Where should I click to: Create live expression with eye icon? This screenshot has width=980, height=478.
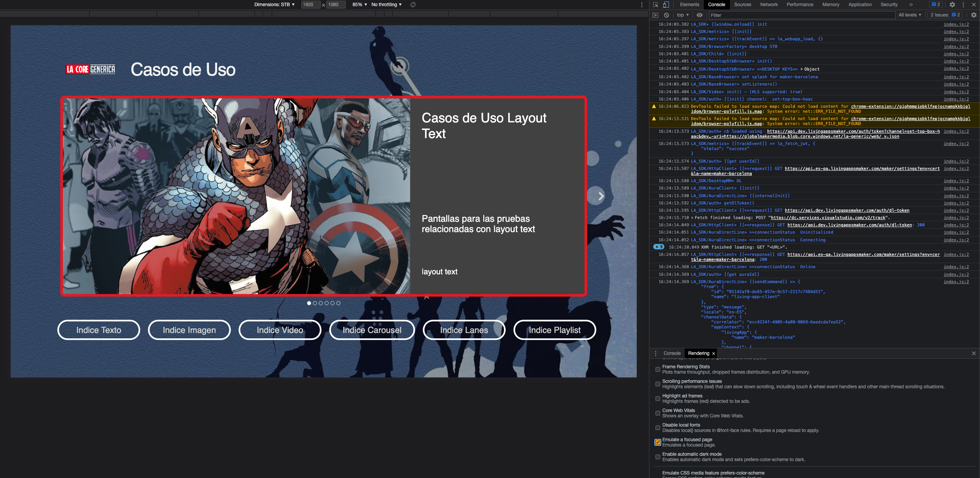(x=700, y=15)
